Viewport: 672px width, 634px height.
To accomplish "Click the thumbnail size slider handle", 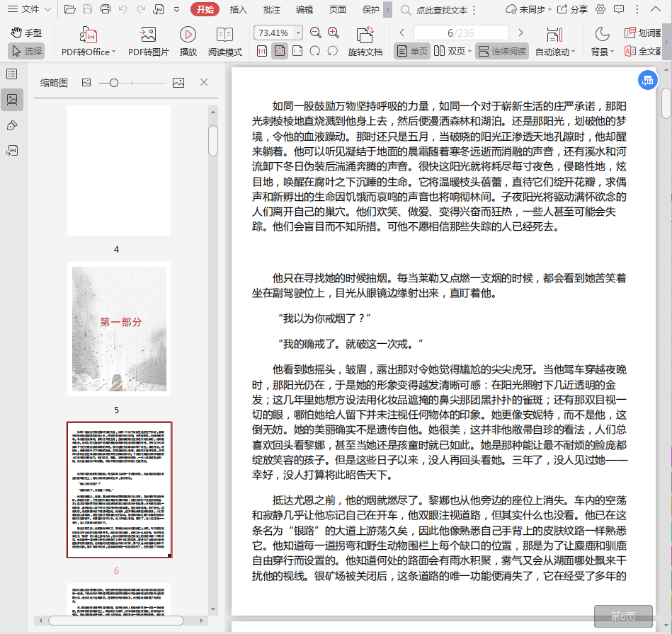I will 113,83.
